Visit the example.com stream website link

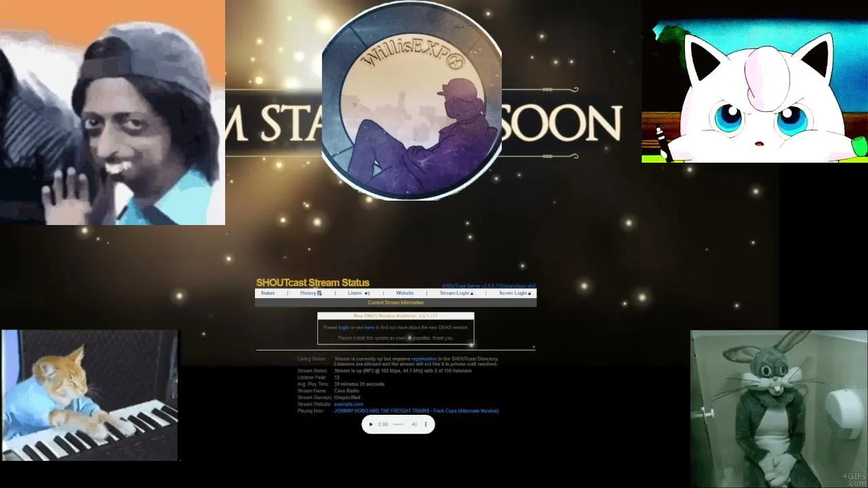(349, 405)
